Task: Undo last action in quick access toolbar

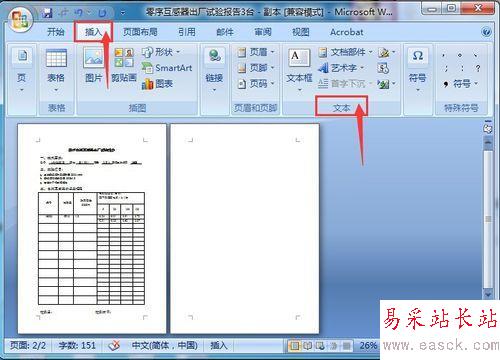Action: point(79,13)
